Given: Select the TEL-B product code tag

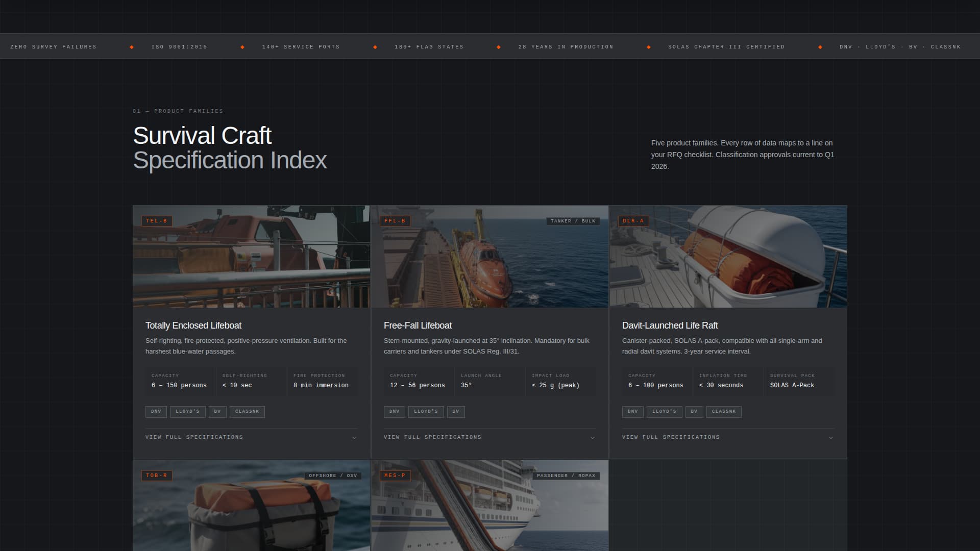Looking at the screenshot, I should coord(156,221).
